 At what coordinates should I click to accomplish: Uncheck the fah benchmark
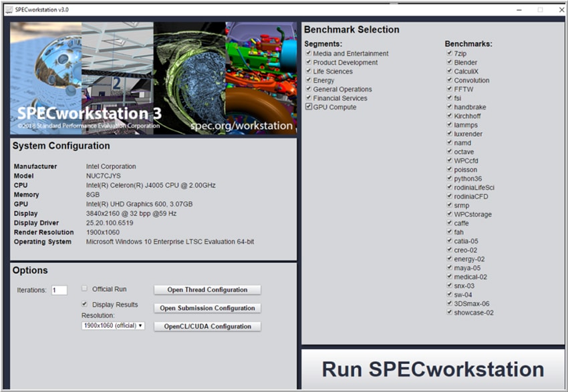[x=450, y=232]
